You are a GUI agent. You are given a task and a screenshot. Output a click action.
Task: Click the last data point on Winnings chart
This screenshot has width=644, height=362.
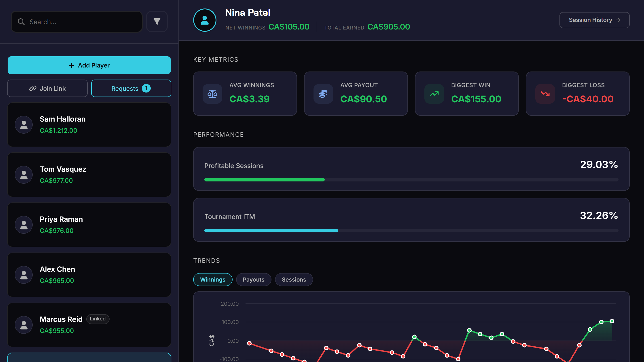[612, 321]
